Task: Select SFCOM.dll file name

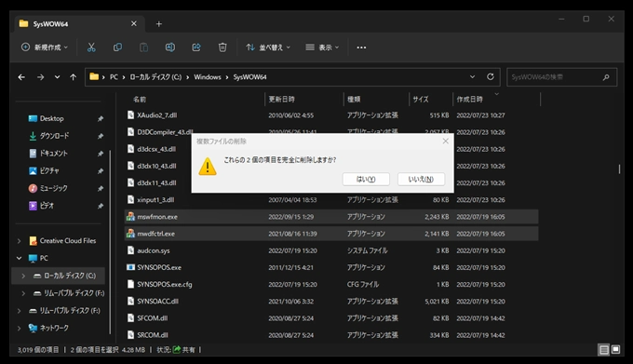Action: [152, 318]
